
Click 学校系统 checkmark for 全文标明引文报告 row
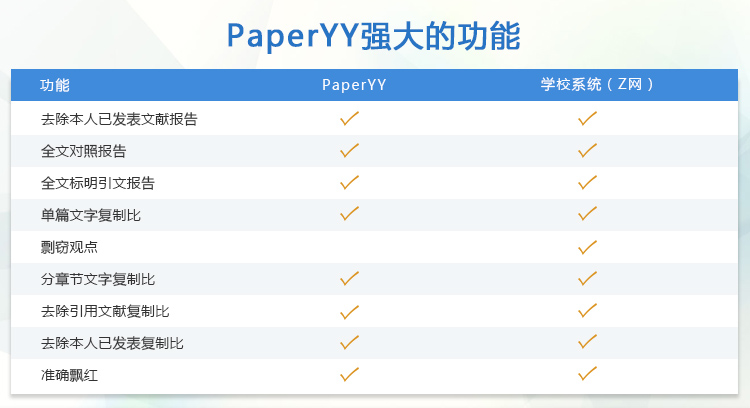coord(587,183)
